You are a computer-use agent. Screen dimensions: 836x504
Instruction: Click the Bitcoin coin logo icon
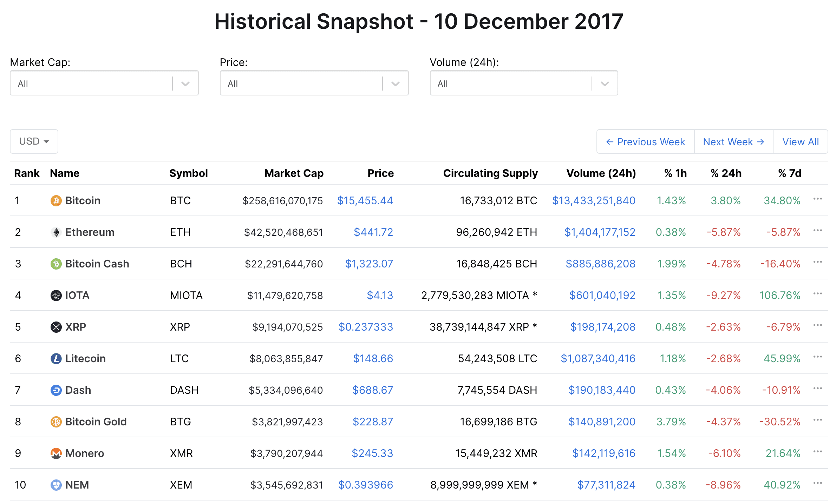coord(56,201)
